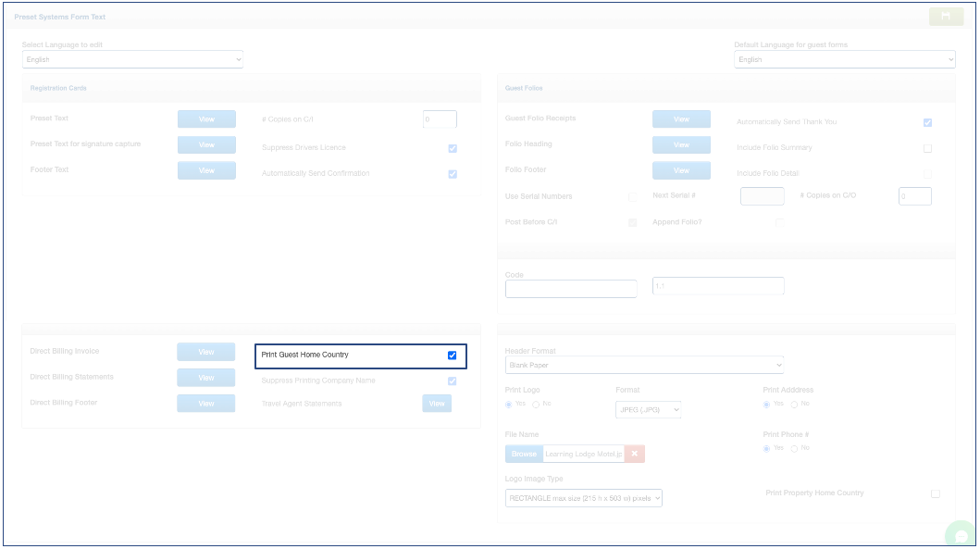Image resolution: width=980 pixels, height=549 pixels.
Task: Click the save icon in the header
Action: (x=945, y=17)
